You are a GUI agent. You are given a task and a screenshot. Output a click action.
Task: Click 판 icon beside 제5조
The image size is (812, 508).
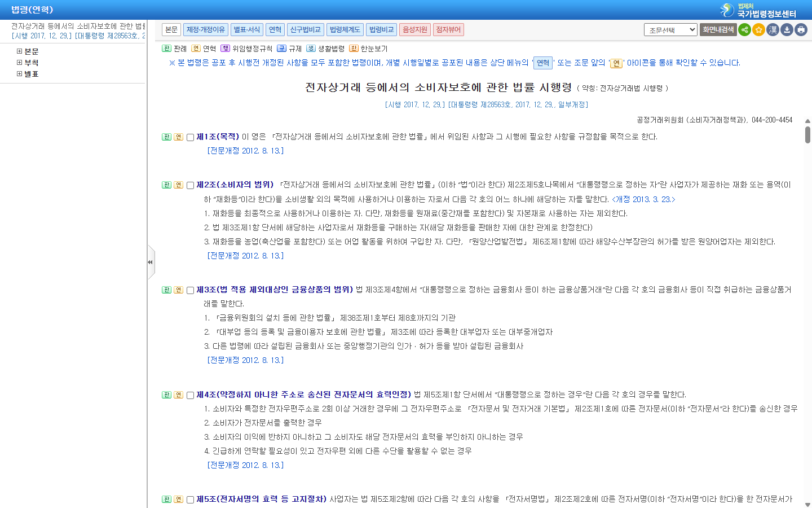click(166, 500)
